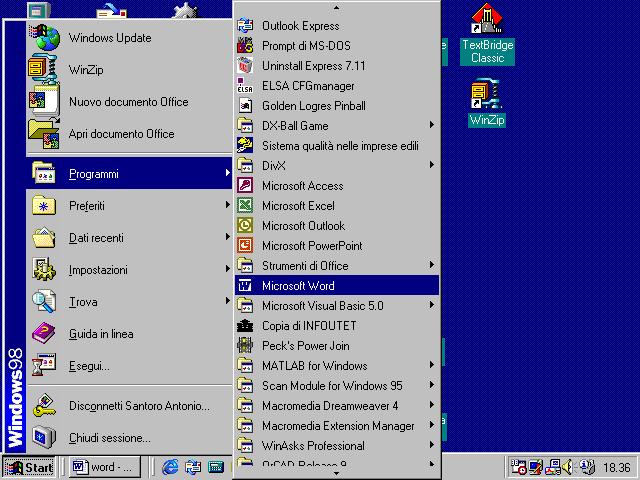
Task: Click the ELSA CFGmanager entry text
Action: coord(308,86)
